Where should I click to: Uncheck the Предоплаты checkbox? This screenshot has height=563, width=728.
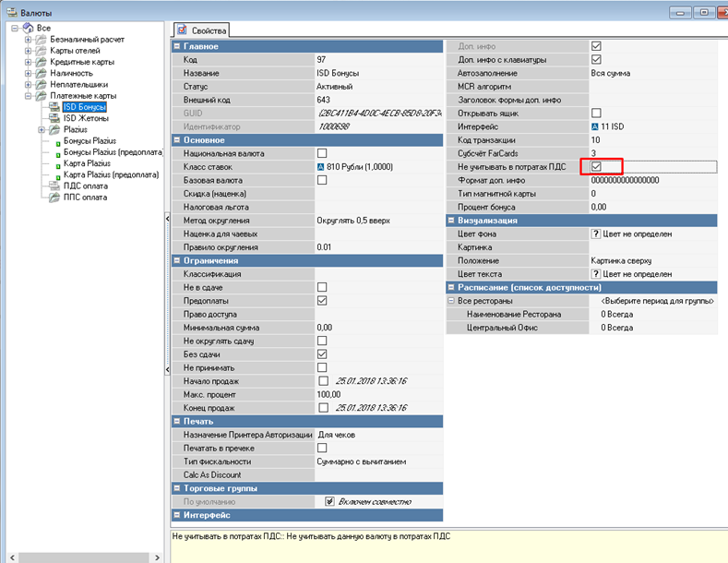click(322, 301)
